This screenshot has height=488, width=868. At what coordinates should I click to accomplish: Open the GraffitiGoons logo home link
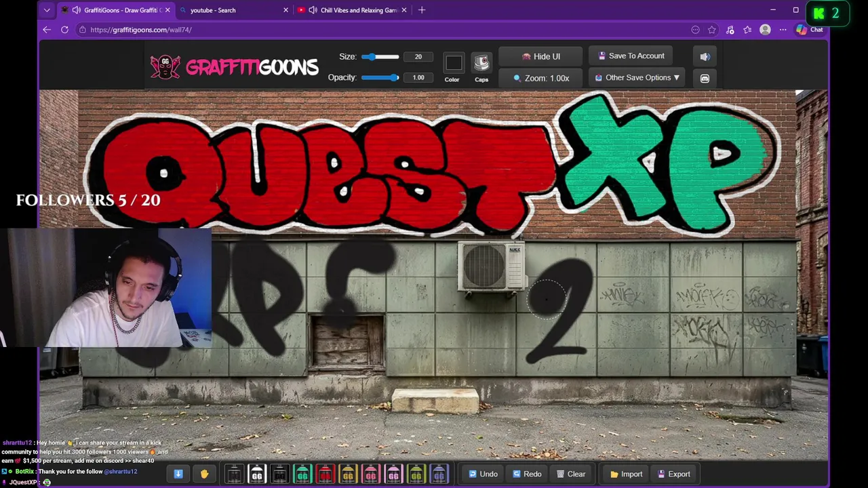(234, 66)
